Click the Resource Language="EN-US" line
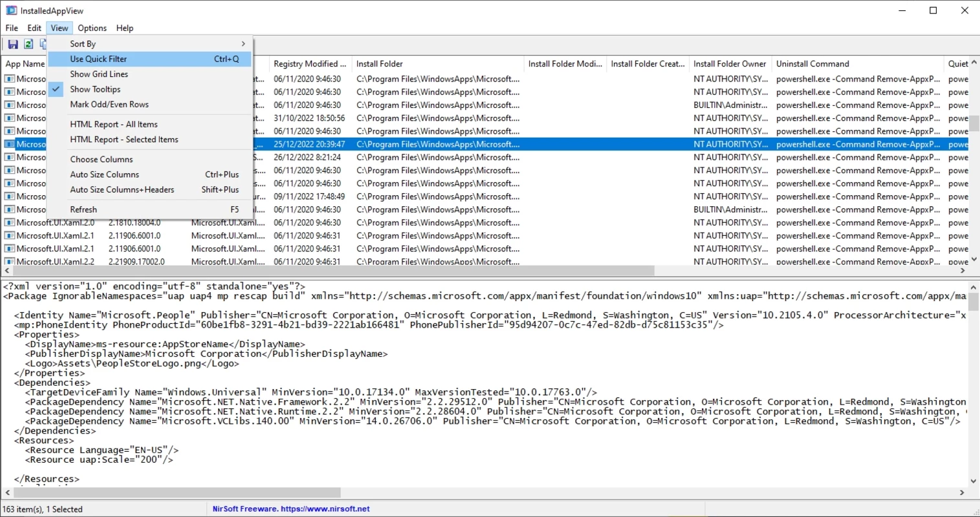980x517 pixels. 102,450
